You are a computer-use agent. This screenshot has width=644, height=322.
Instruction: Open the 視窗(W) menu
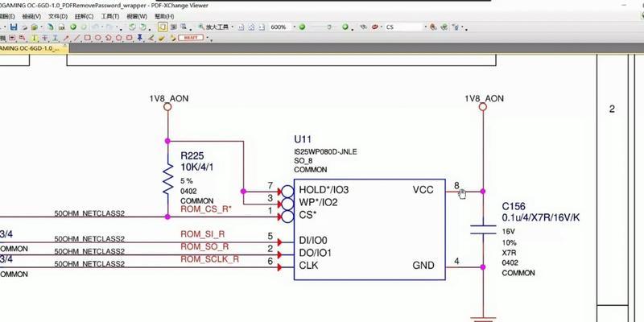point(137,16)
